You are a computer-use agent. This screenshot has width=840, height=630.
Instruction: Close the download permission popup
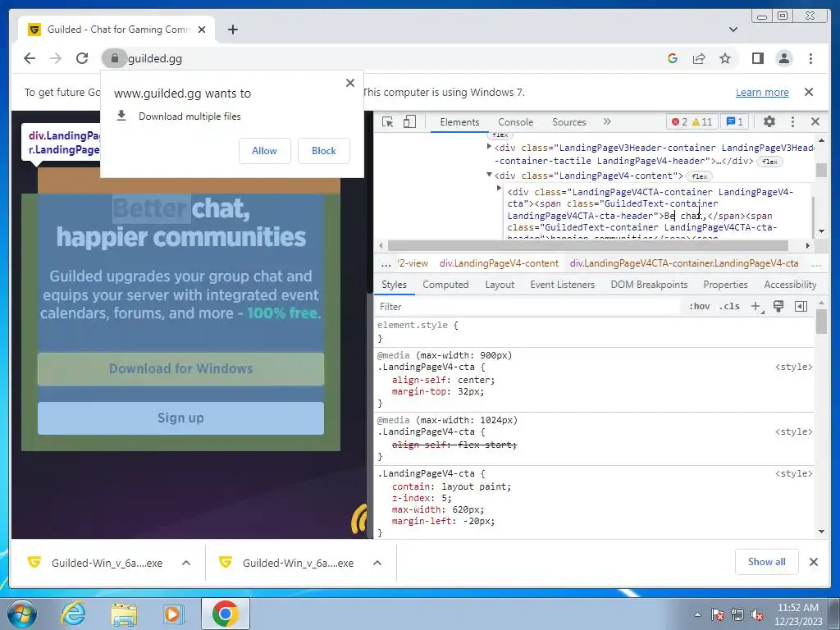(350, 83)
